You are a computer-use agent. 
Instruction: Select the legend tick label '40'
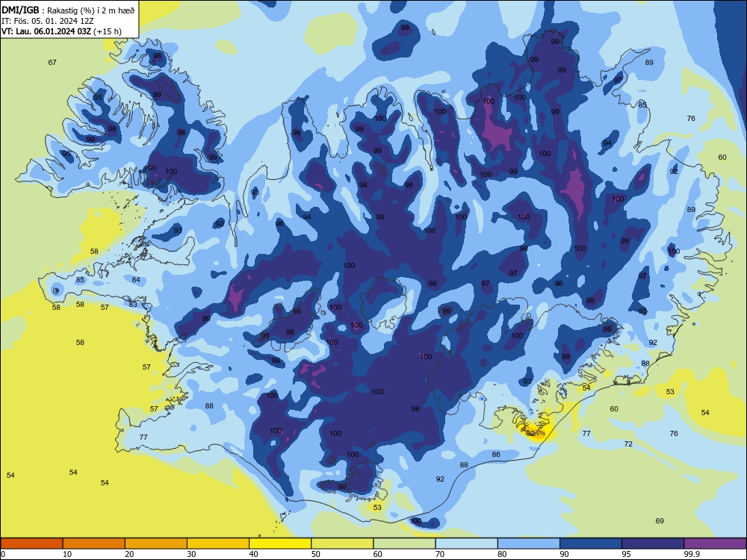253,554
